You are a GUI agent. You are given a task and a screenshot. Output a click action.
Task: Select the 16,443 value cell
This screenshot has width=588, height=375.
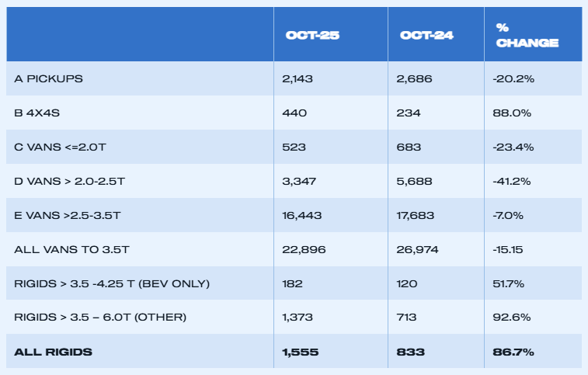pos(302,216)
